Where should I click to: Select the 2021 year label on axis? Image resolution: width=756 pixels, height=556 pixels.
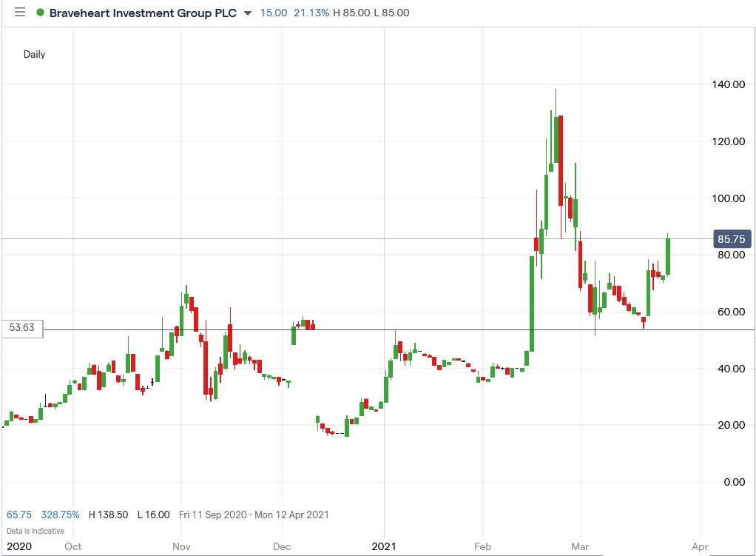pos(383,546)
